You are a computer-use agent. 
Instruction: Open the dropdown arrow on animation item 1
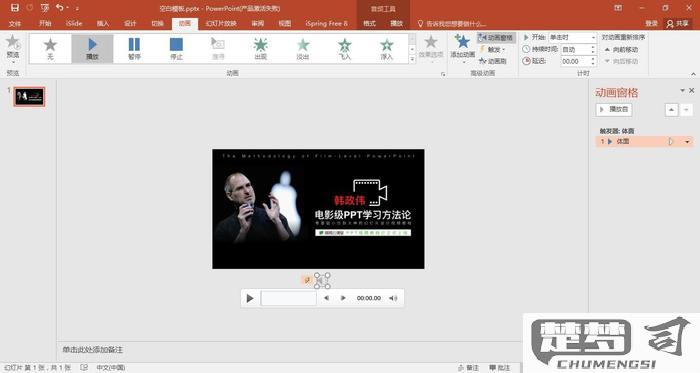[x=687, y=142]
